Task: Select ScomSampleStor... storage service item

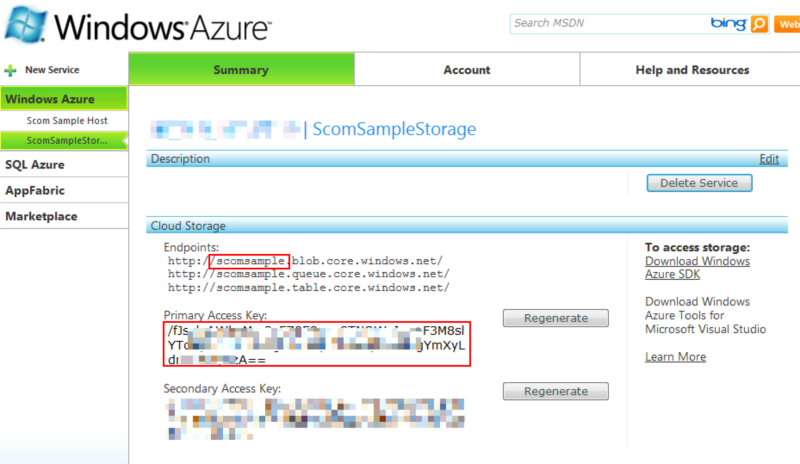Action: [x=64, y=140]
